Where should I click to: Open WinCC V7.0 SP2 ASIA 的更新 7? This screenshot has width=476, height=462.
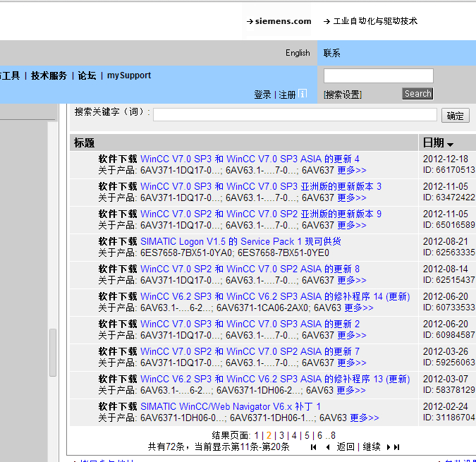250,351
